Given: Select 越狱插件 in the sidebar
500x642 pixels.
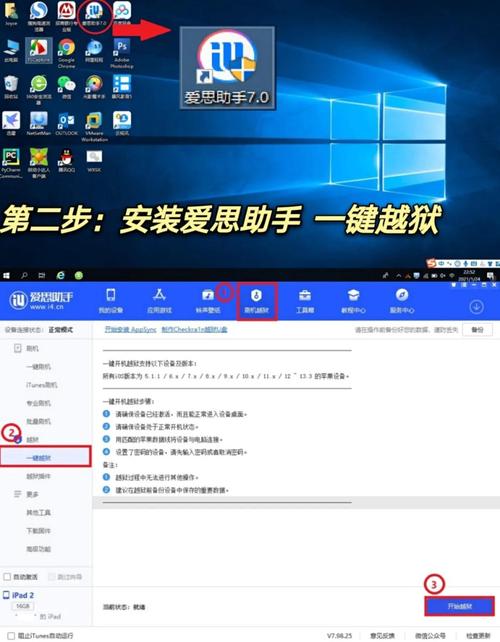Looking at the screenshot, I should pos(38,476).
